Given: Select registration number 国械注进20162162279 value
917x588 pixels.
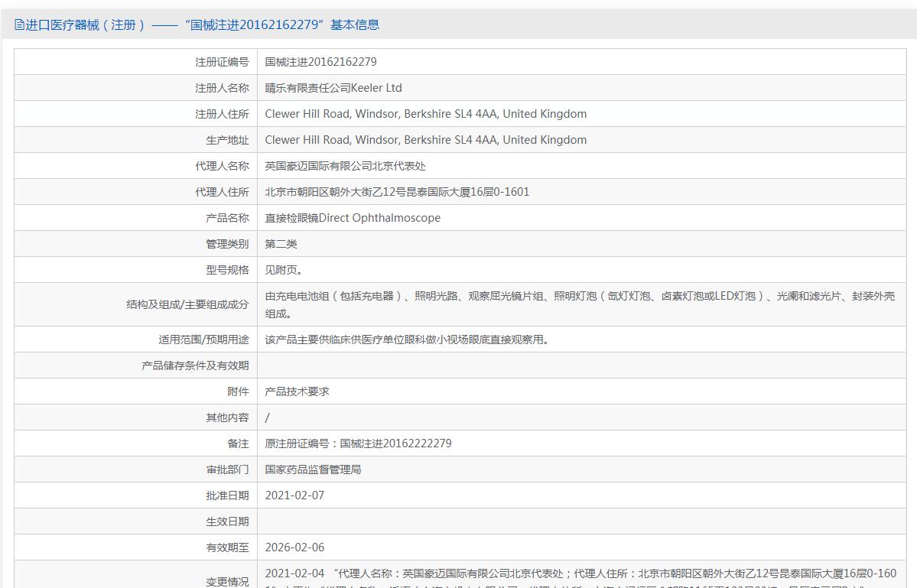Looking at the screenshot, I should pyautogui.click(x=320, y=62).
